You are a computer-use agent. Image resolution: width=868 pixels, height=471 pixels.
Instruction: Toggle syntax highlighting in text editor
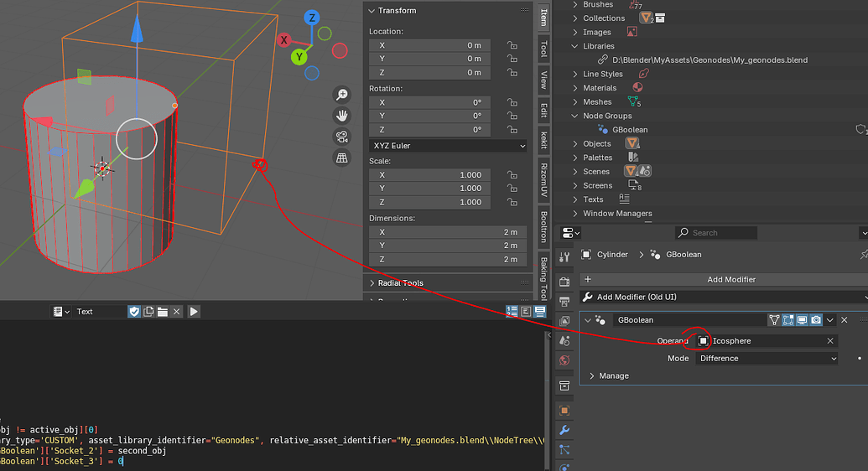click(540, 312)
